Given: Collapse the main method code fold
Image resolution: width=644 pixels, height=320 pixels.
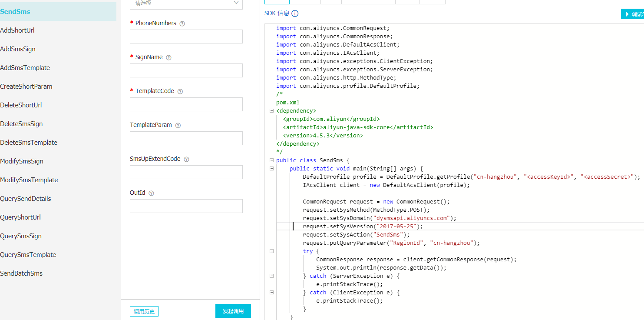Looking at the screenshot, I should coord(271,169).
